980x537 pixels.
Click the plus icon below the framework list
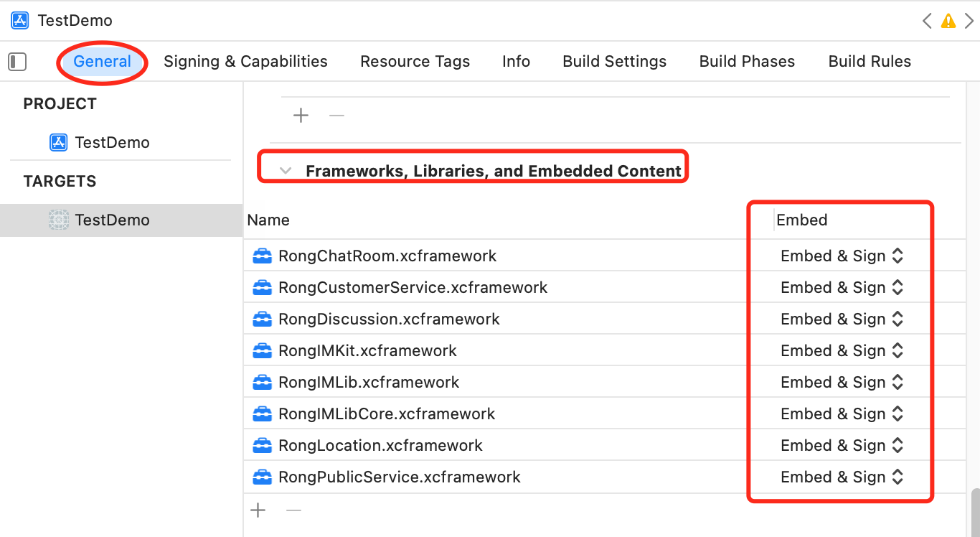(258, 510)
